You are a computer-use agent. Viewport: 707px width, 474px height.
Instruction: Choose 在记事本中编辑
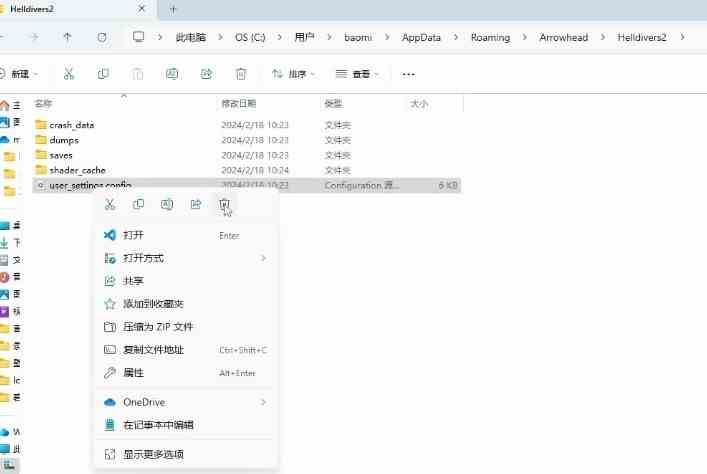(185, 425)
